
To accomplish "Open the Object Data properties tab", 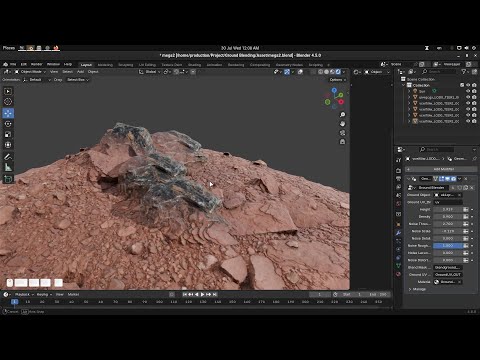I will 398,266.
